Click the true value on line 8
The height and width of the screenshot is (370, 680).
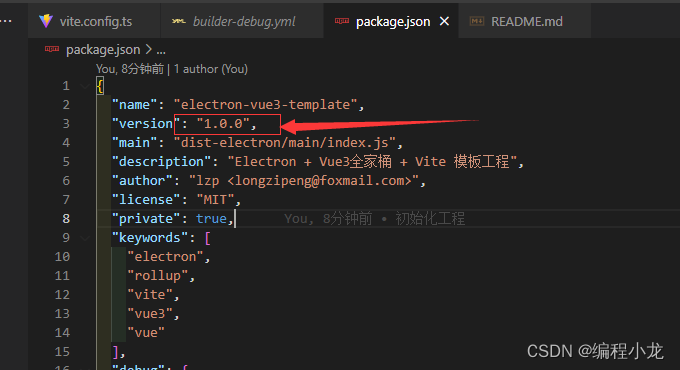(x=211, y=219)
